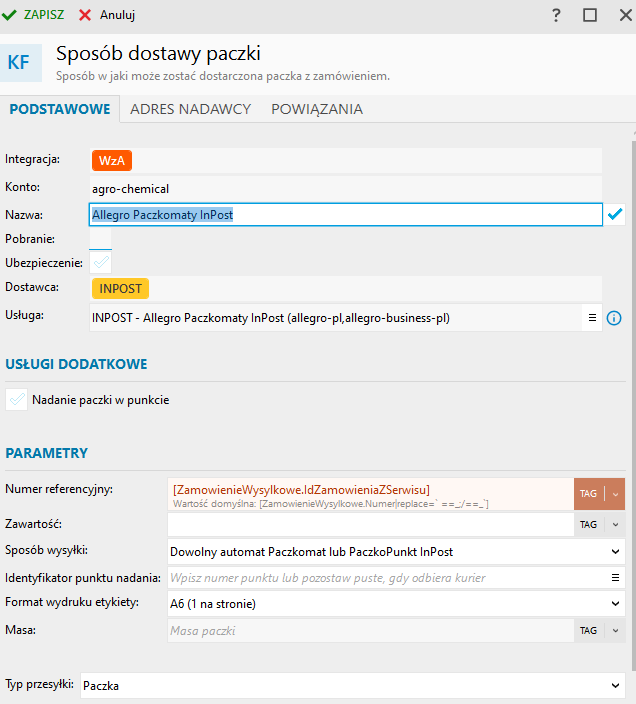Image resolution: width=636 pixels, height=704 pixels.
Task: Click the Anuluj cancel button
Action: [x=107, y=15]
